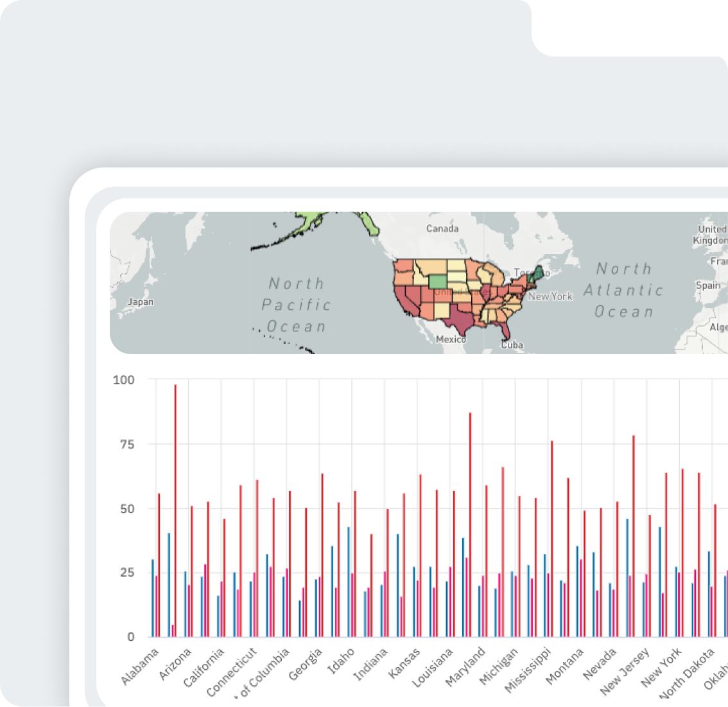Click the Cuba label on the map
Screen dimensions: 728x707
pyautogui.click(x=512, y=345)
